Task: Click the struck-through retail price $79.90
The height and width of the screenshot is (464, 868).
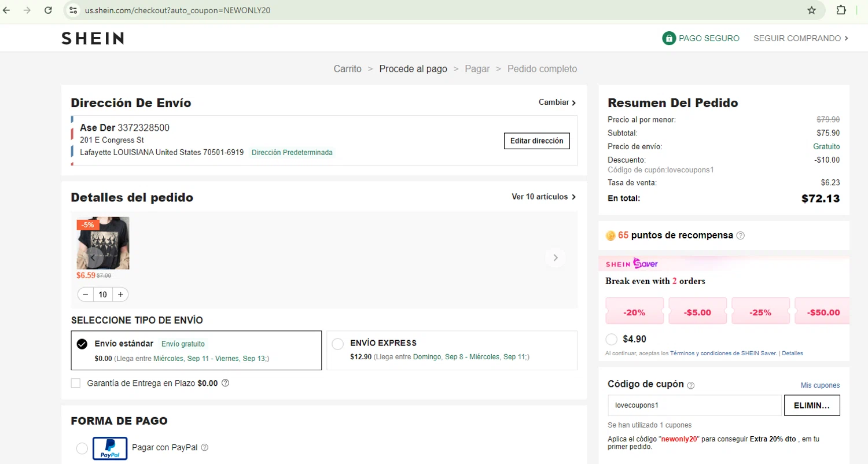Action: pyautogui.click(x=828, y=119)
